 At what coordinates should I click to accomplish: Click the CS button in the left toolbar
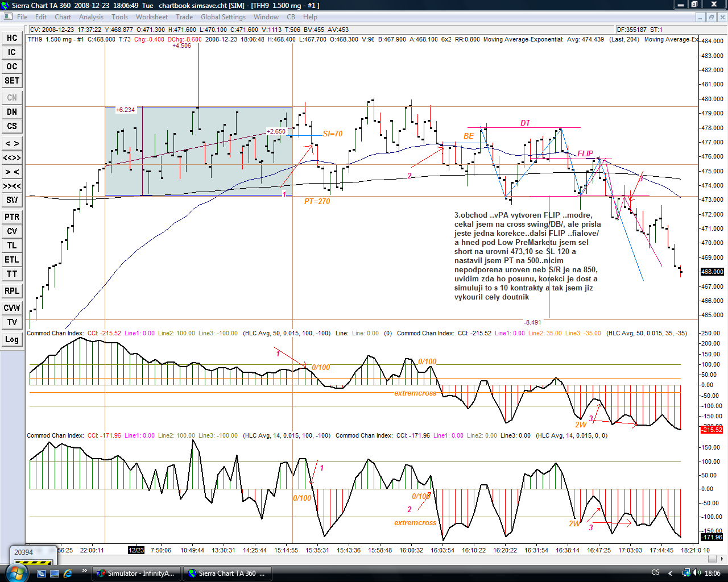(12, 126)
